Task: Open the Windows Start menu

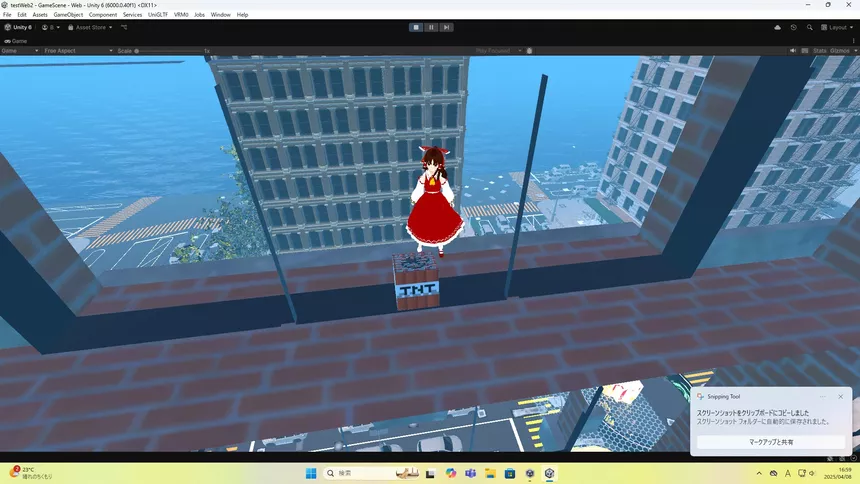Action: 311,473
